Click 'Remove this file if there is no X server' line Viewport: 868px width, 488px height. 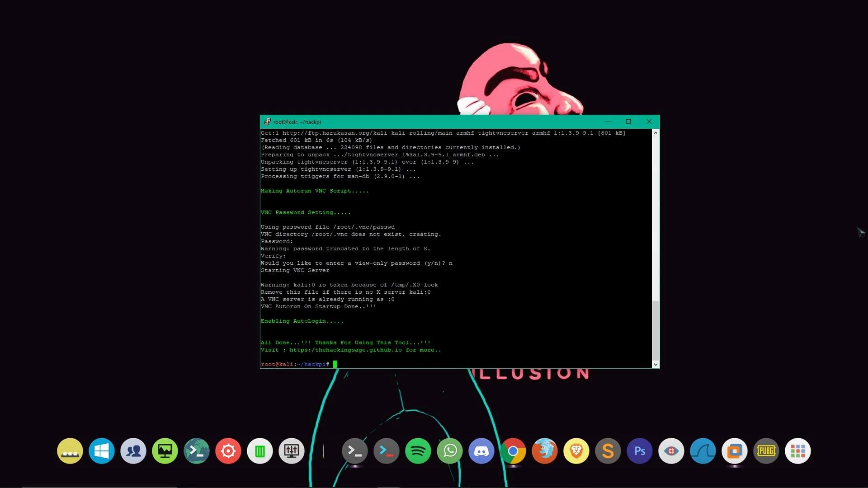coord(346,292)
